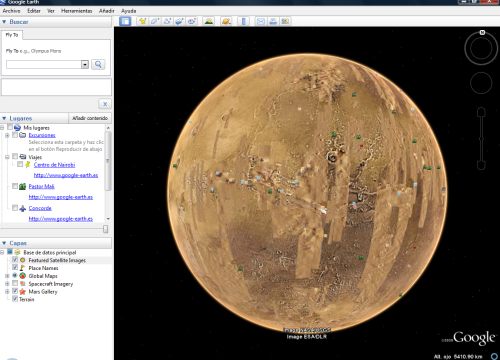Open the Fly To search dropdown arrow
Image resolution: width=500 pixels, height=360 pixels.
coord(85,64)
